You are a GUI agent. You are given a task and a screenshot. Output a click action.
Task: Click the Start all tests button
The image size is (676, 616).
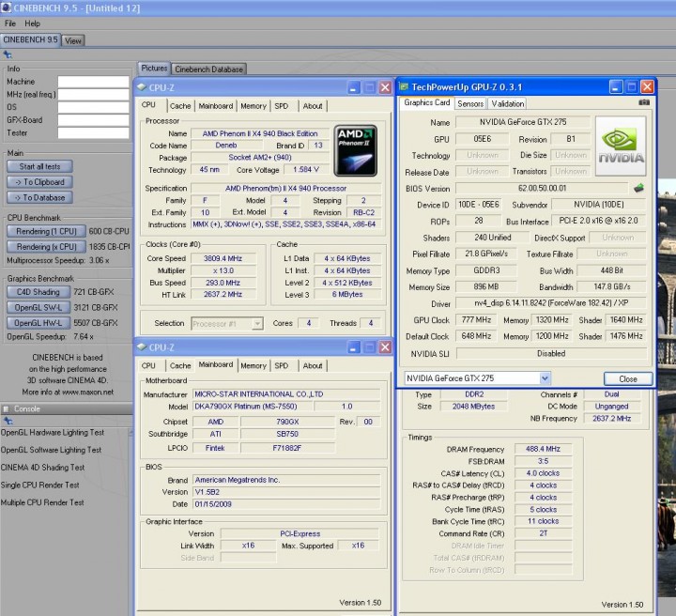pyautogui.click(x=39, y=166)
